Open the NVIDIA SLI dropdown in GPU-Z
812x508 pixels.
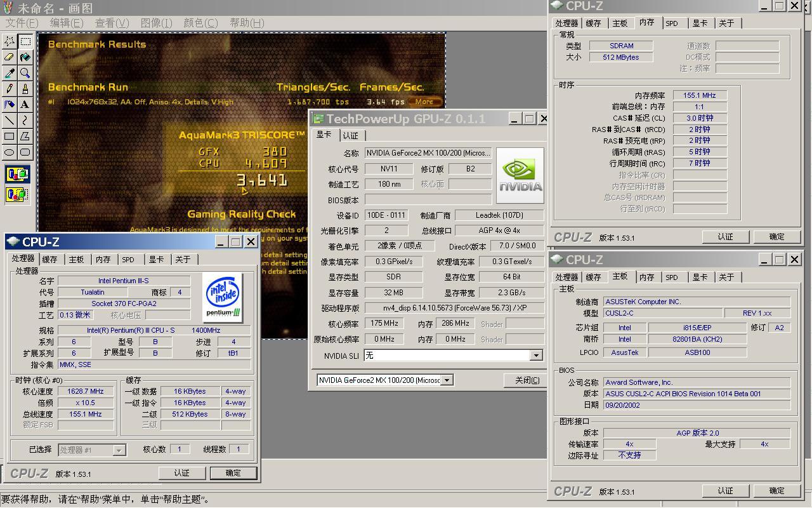pos(537,356)
